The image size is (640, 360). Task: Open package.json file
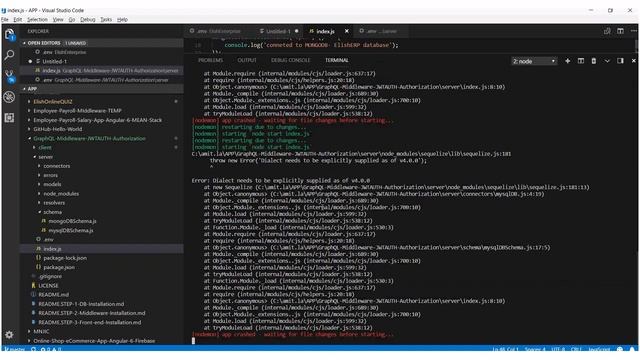coord(59,267)
